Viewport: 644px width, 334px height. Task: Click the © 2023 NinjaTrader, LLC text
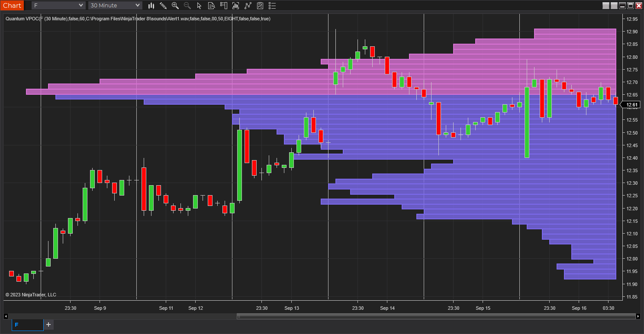tap(31, 295)
